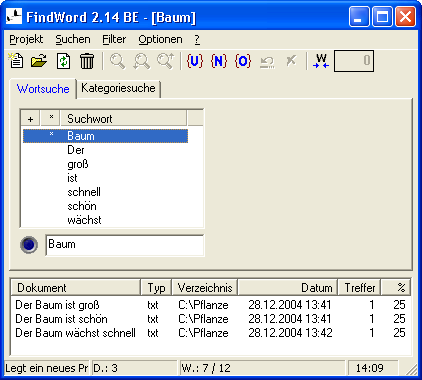
Task: Close the FindWord window
Action: point(405,16)
